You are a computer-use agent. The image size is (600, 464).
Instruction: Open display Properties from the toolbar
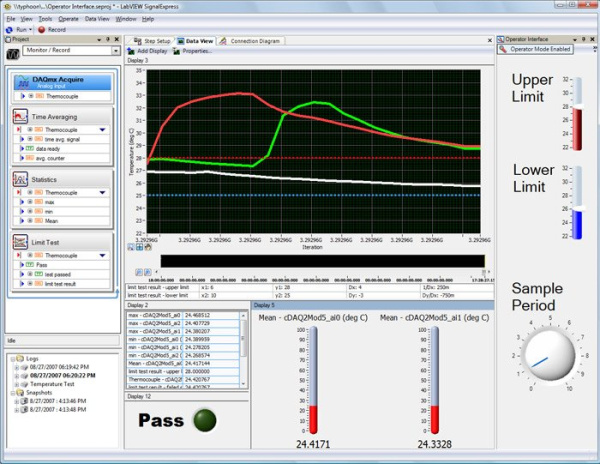[x=178, y=51]
